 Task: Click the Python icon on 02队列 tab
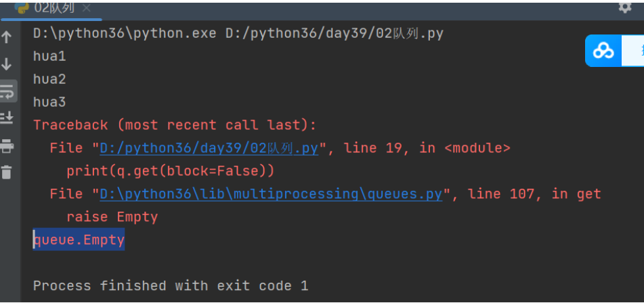[x=26, y=7]
